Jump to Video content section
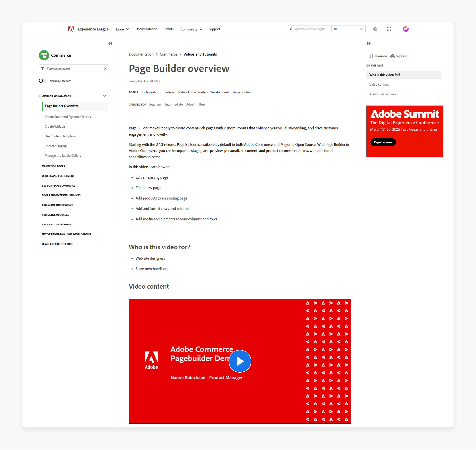 click(x=379, y=84)
